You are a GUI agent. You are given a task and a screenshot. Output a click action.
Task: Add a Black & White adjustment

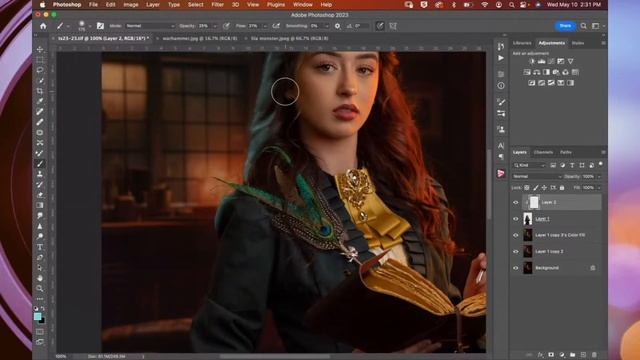[546, 72]
